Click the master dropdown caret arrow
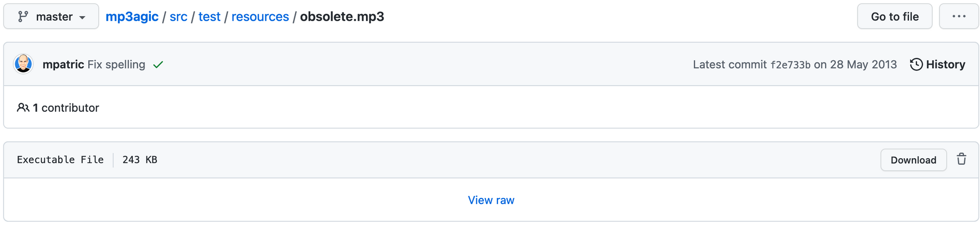Viewport: 980px width, 225px height. click(x=82, y=18)
